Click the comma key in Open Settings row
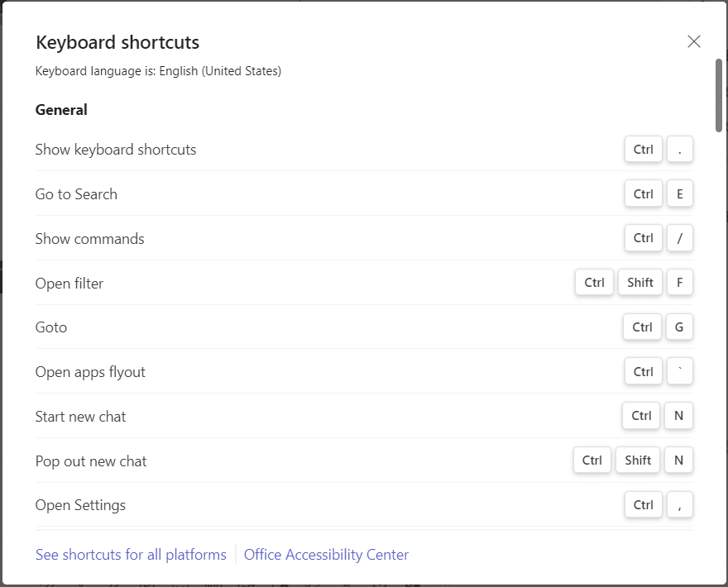The image size is (728, 587). (x=680, y=504)
